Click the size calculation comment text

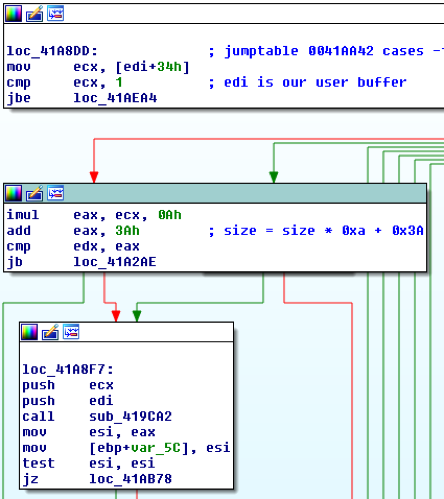pos(323,231)
